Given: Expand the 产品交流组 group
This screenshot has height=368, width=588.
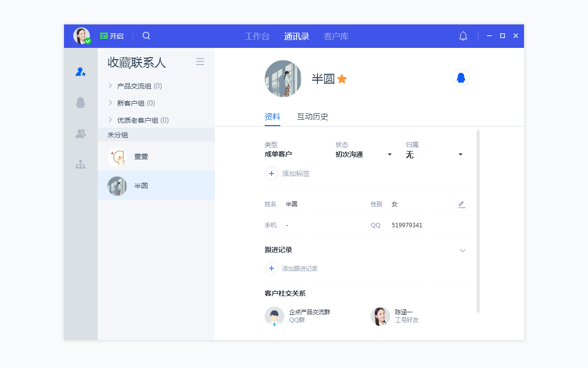Looking at the screenshot, I should click(x=137, y=86).
